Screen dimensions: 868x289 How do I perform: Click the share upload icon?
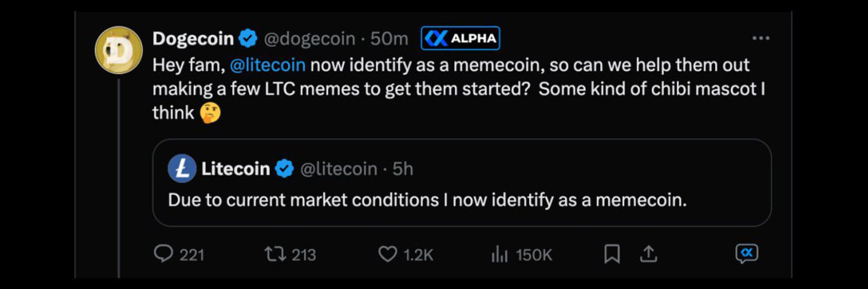pos(649,254)
